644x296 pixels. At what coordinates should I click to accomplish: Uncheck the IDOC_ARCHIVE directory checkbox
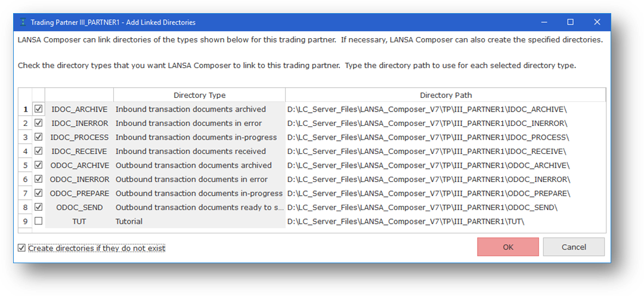tap(39, 109)
